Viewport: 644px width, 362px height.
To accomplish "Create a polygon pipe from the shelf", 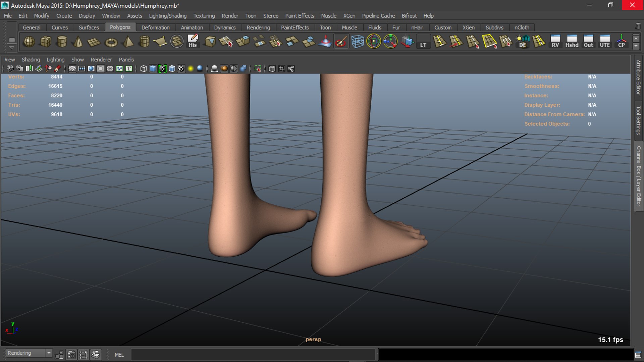I will pyautogui.click(x=144, y=42).
